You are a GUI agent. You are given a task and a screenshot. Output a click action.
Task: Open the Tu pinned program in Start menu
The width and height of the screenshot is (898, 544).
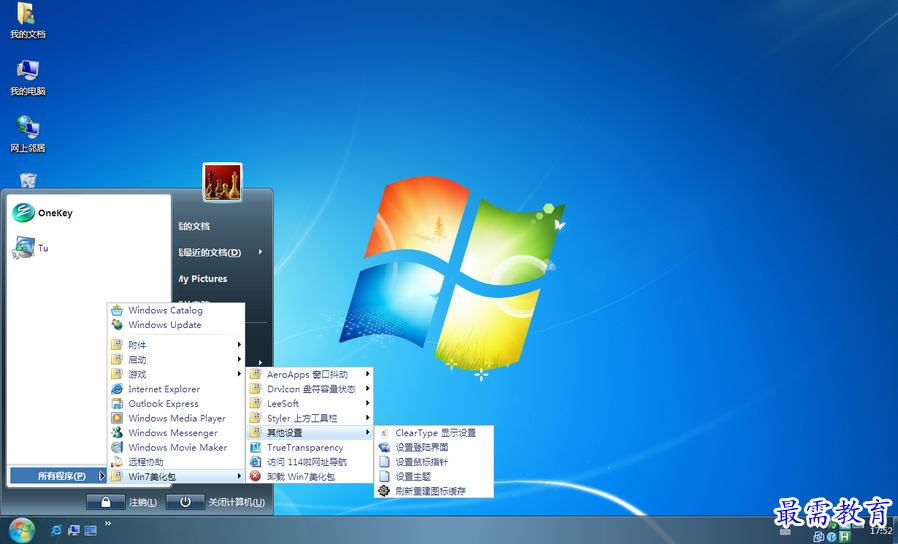(30, 248)
